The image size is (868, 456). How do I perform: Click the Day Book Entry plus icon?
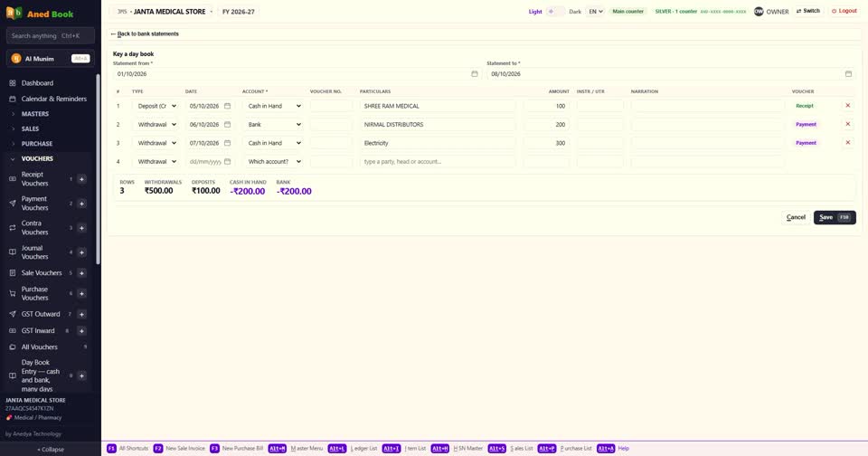(x=81, y=375)
